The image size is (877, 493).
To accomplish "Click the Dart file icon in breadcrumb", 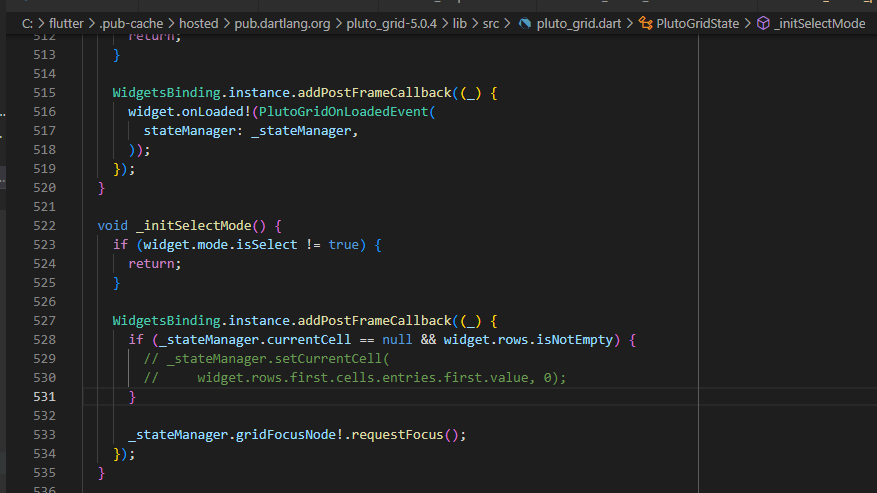I will pos(525,24).
